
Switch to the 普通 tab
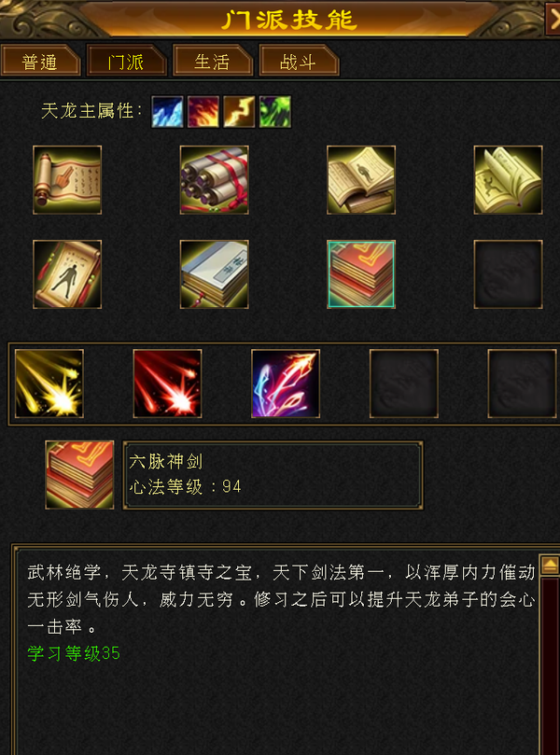tap(40, 61)
